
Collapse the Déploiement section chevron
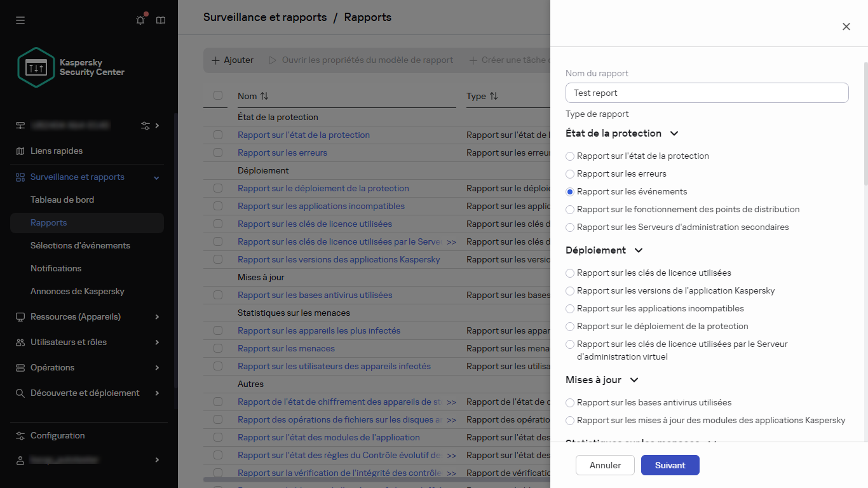pyautogui.click(x=639, y=250)
